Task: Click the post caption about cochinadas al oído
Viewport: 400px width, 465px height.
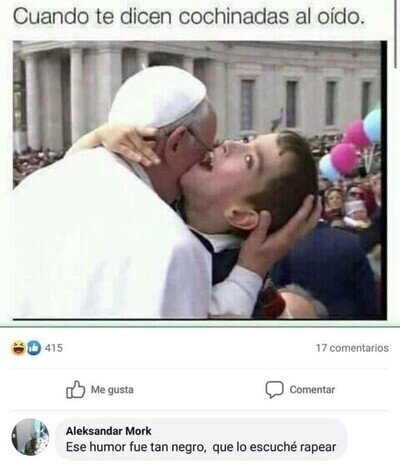Action: (x=189, y=17)
